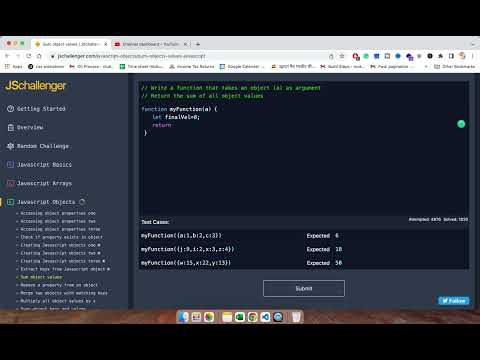This screenshot has height=360, width=480.
Task: Click the 'let finalVal=0;' code line
Action: tap(176, 117)
